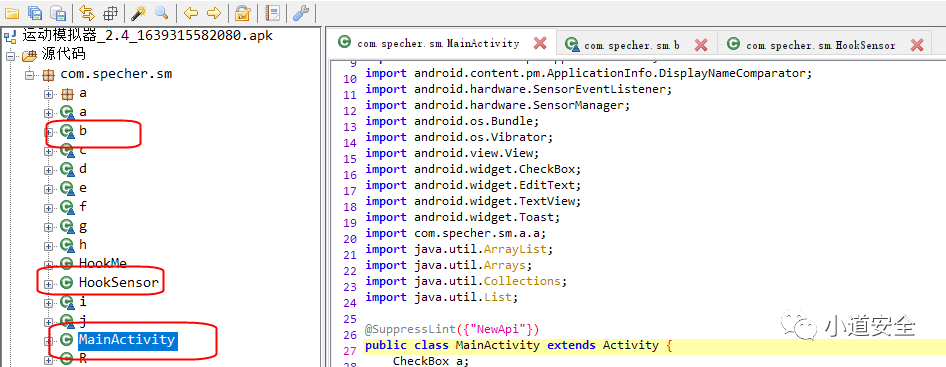Click the line 'import com.specher.sm.a.a;'
946x367 pixels.
[x=456, y=233]
